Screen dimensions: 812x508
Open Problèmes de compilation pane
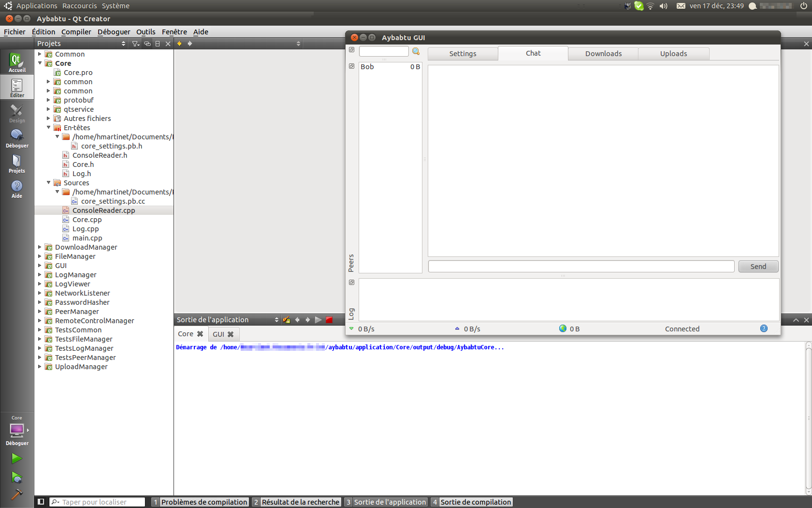200,502
